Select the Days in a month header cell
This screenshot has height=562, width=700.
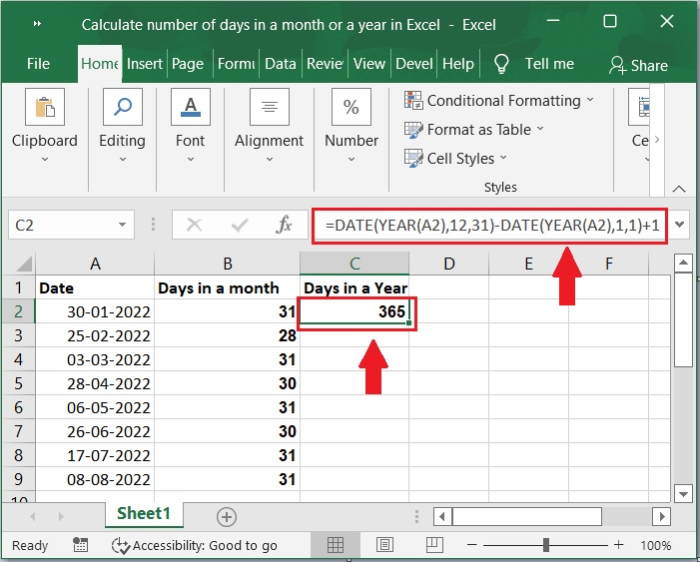pyautogui.click(x=227, y=288)
